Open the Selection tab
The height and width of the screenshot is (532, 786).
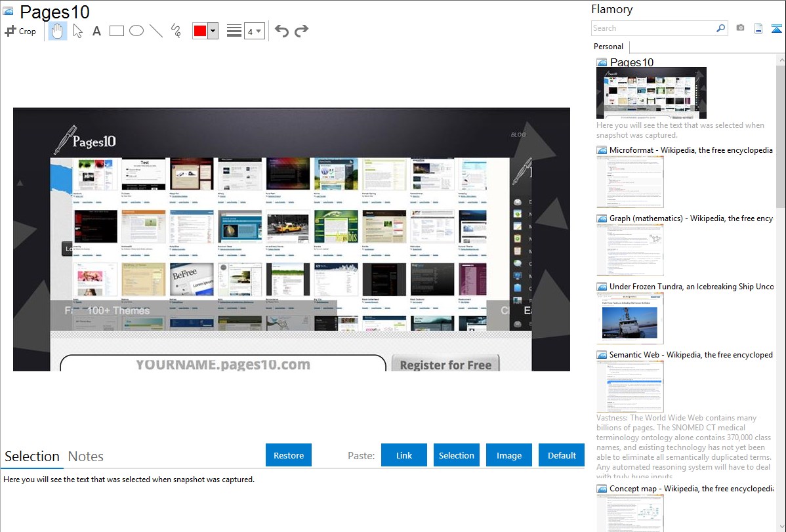(32, 457)
